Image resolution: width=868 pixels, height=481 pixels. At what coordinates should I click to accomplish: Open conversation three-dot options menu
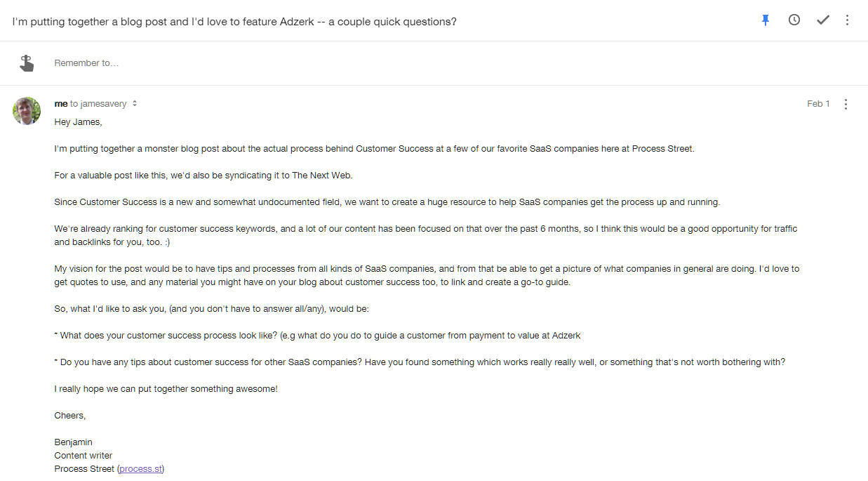point(847,20)
